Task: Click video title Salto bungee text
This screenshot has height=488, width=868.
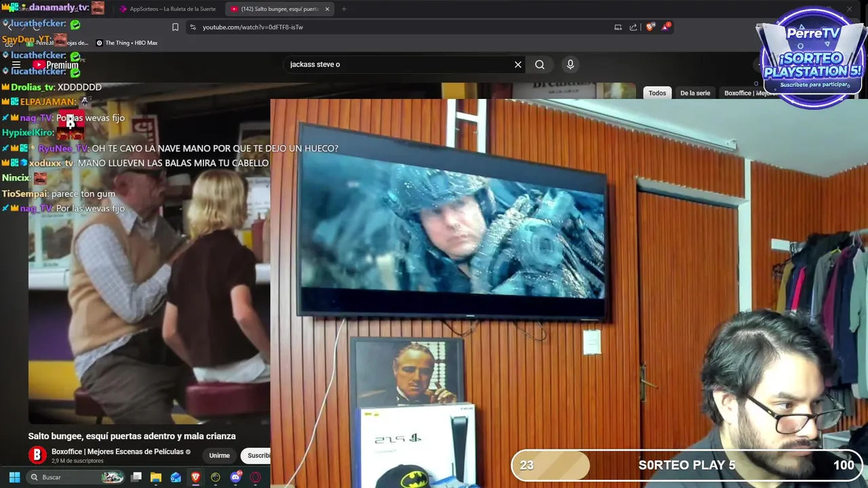Action: 132,436
